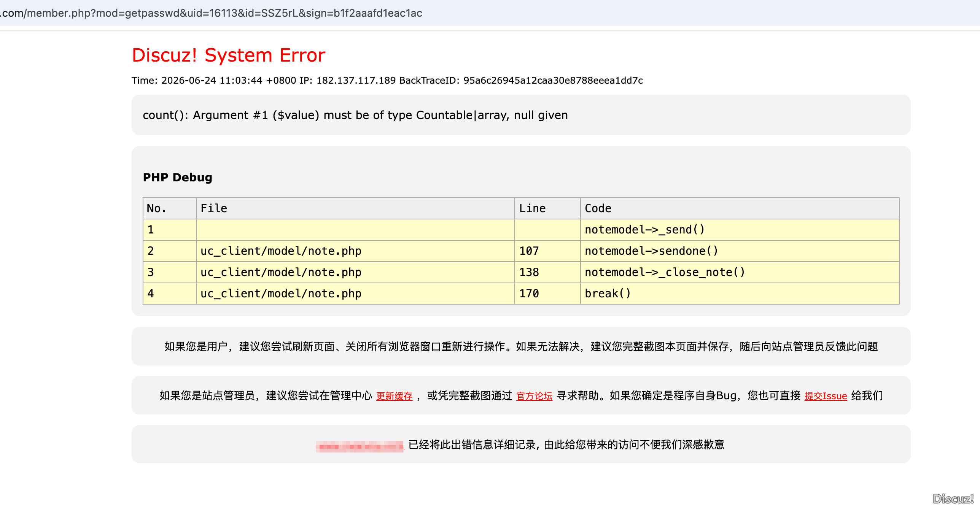Click line number 138 cell
This screenshot has width=980, height=508.
(x=547, y=272)
